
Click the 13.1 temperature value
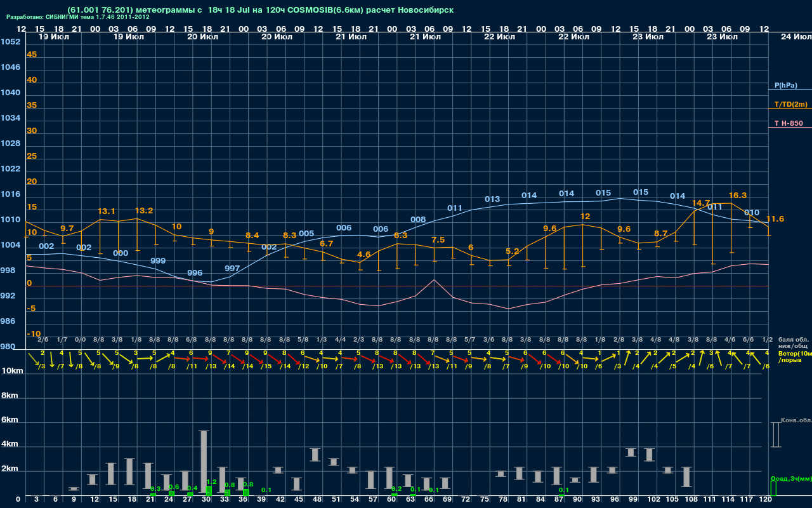click(x=107, y=211)
